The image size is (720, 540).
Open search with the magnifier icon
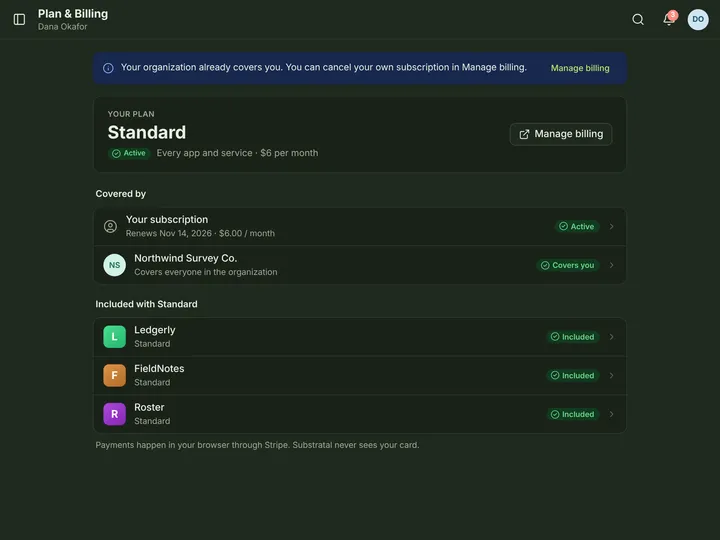coord(638,19)
